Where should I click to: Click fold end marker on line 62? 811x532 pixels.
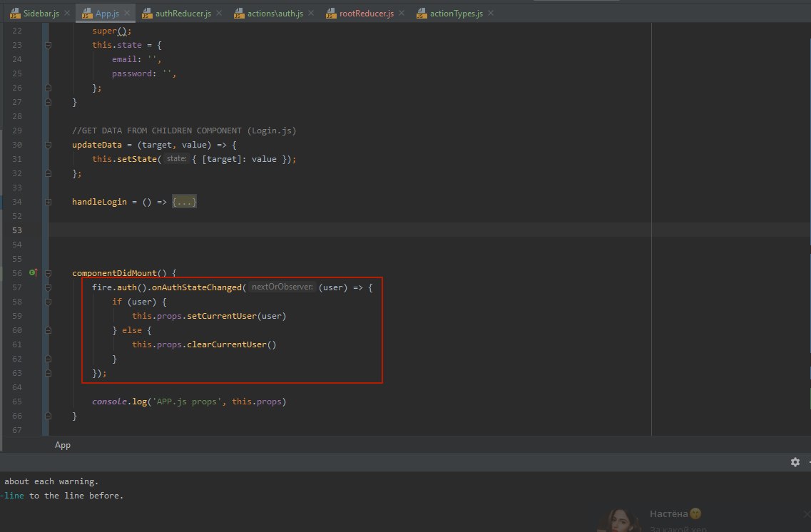point(48,359)
